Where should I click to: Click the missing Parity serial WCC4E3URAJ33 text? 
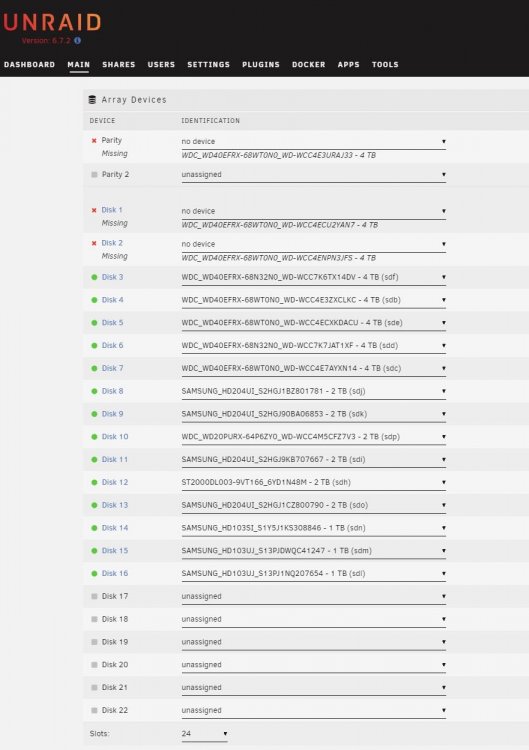click(x=278, y=155)
